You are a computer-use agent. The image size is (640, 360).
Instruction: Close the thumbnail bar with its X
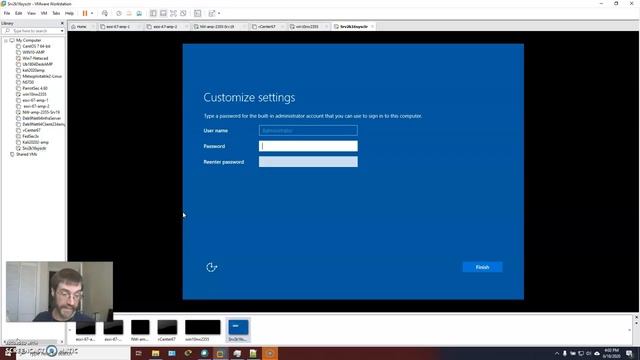(x=636, y=317)
